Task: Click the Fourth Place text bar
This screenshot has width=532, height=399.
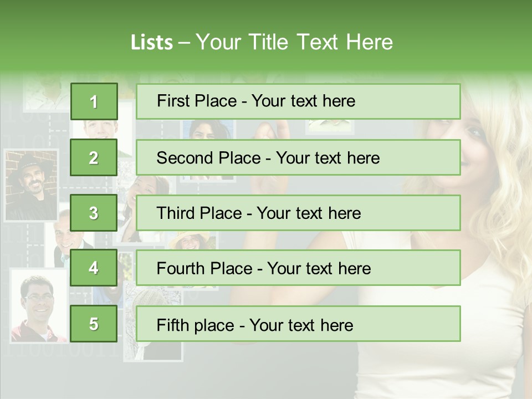Action: [298, 268]
